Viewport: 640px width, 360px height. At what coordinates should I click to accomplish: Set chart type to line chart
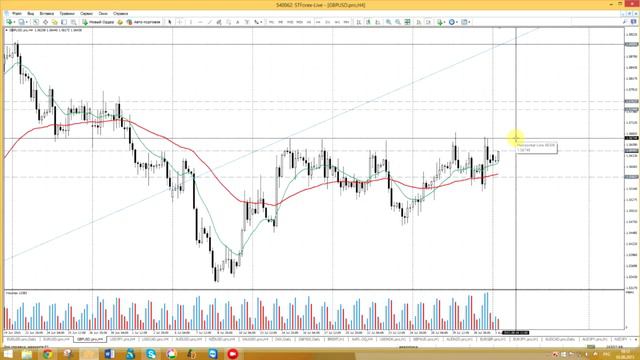378,22
